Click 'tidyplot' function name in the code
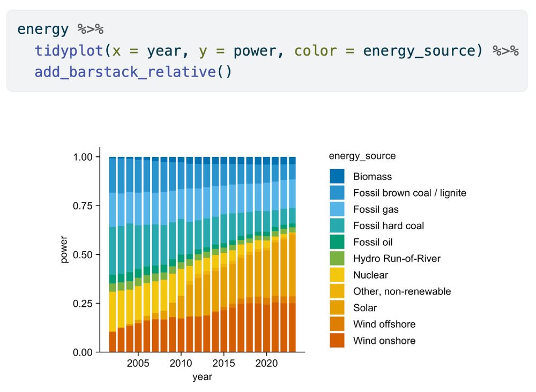536x392 pixels. [x=69, y=51]
